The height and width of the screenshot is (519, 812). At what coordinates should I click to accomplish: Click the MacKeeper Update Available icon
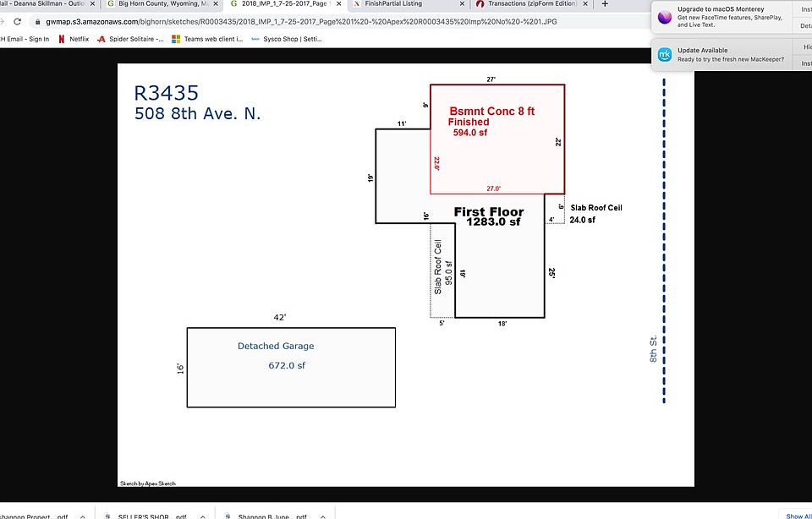[665, 54]
